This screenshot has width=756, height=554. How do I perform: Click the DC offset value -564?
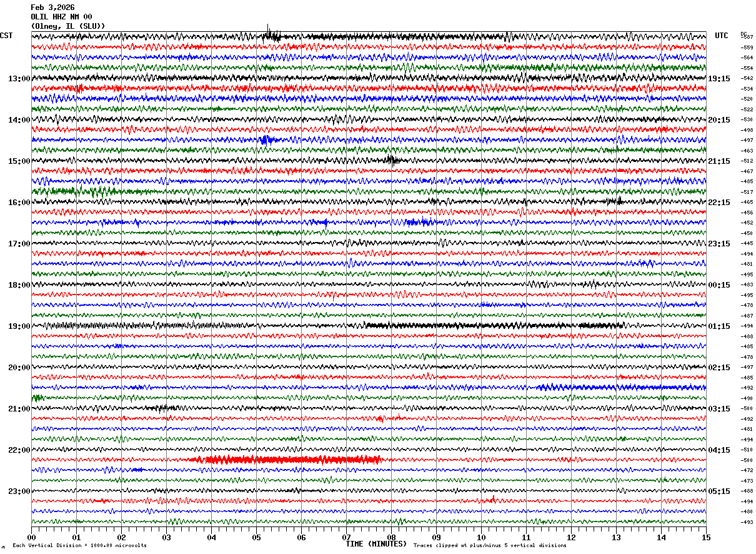pyautogui.click(x=747, y=58)
